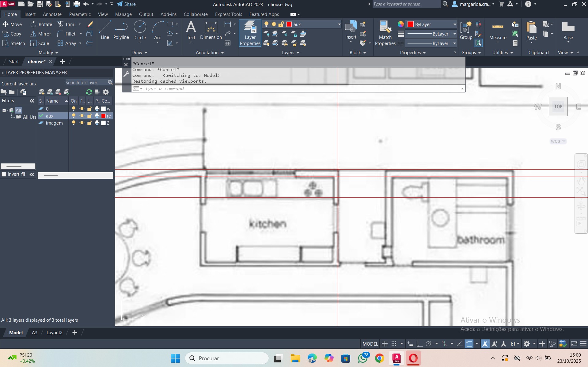Screen dimensions: 588x367
Task: Expand the ByLayer object color dropdown
Action: tap(455, 24)
